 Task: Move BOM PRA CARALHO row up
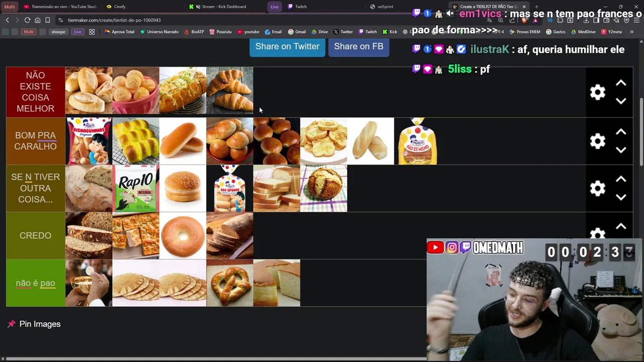tap(621, 132)
